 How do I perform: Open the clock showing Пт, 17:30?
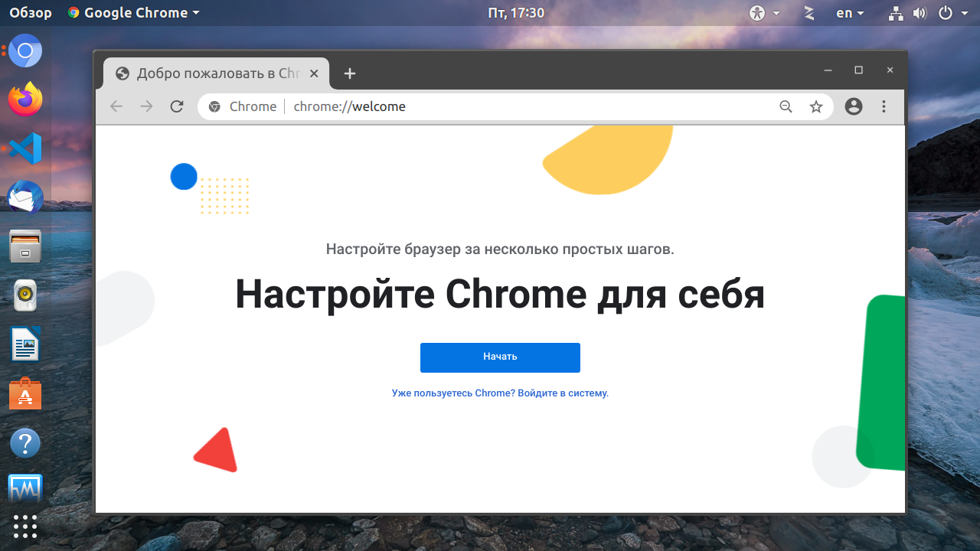click(x=515, y=12)
